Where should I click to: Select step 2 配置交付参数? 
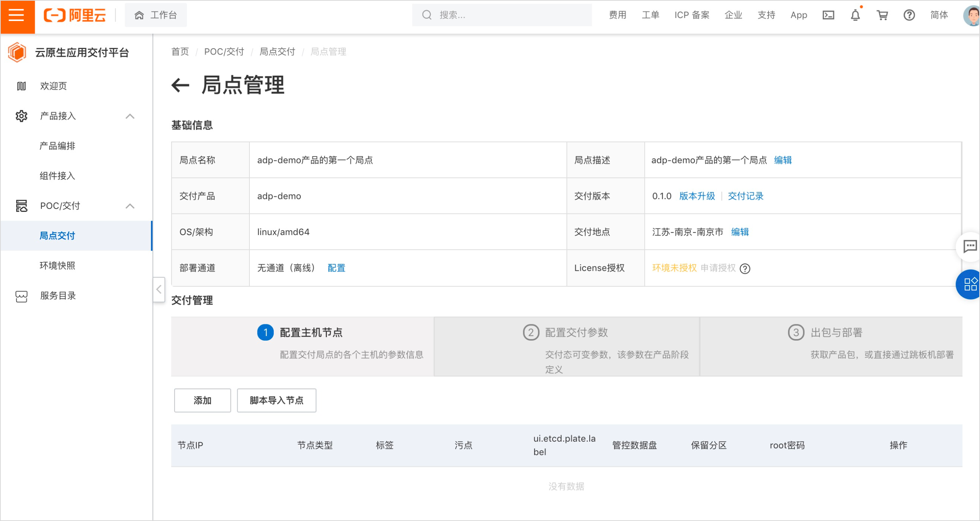coord(567,347)
